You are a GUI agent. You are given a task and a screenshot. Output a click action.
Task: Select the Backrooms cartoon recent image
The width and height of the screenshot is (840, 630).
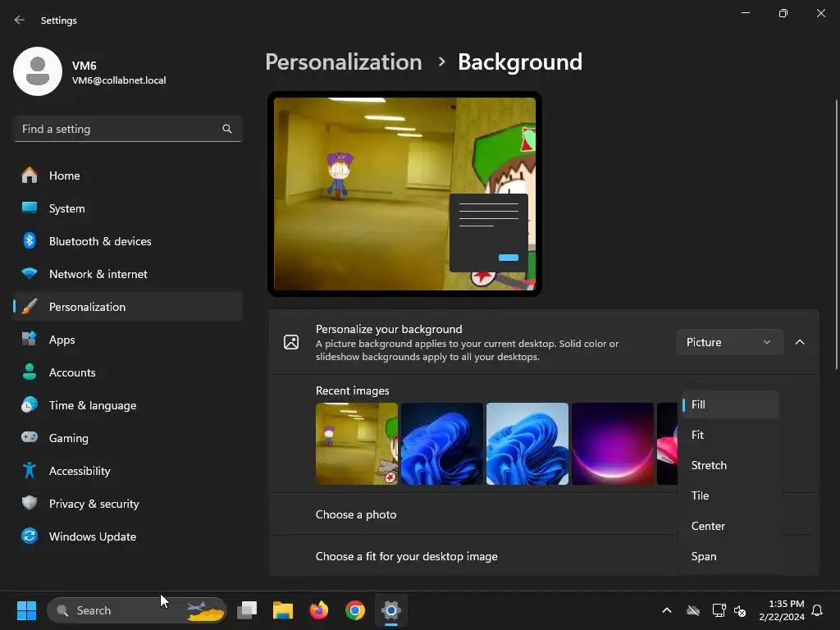[357, 444]
